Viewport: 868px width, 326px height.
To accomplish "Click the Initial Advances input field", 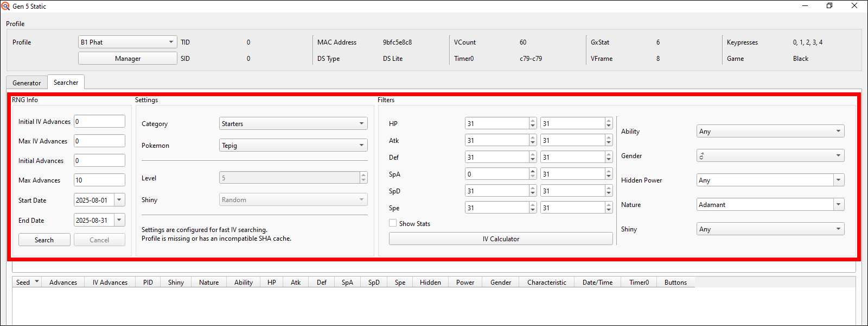I will coord(99,160).
